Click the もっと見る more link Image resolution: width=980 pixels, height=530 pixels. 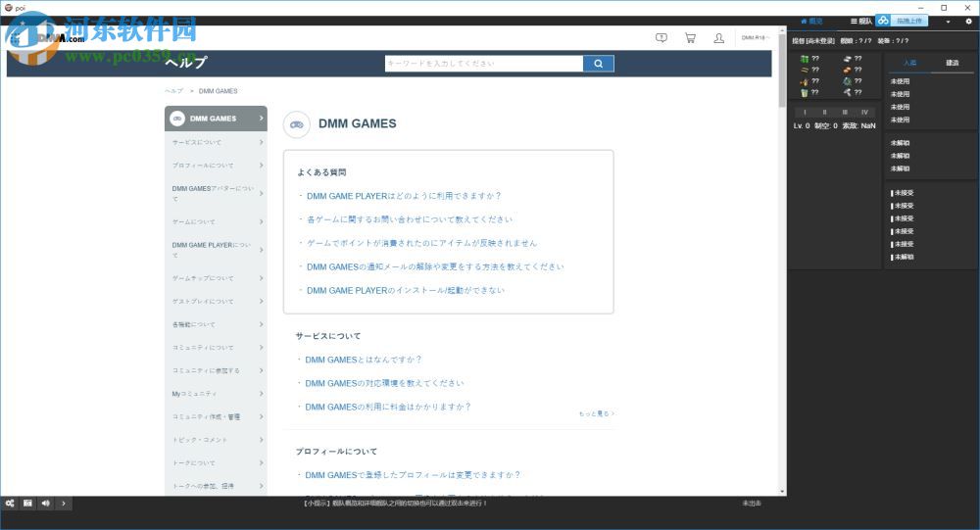click(597, 413)
